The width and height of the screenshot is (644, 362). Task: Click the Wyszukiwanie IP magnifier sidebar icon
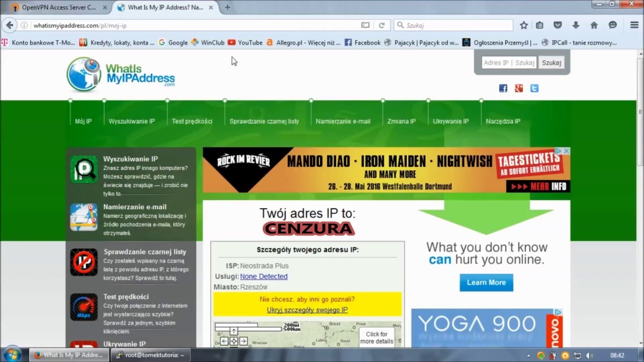click(84, 169)
